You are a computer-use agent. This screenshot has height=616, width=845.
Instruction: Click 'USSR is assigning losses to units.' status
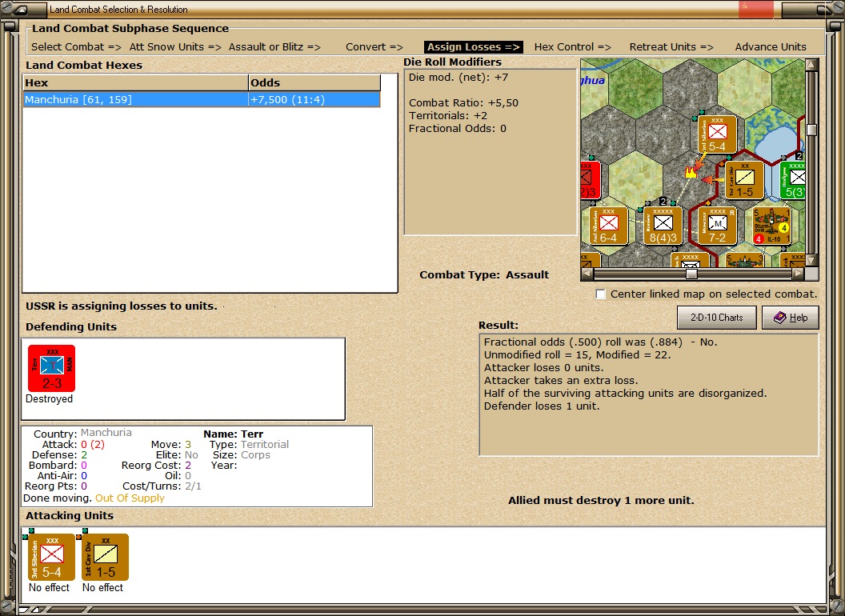(x=122, y=306)
